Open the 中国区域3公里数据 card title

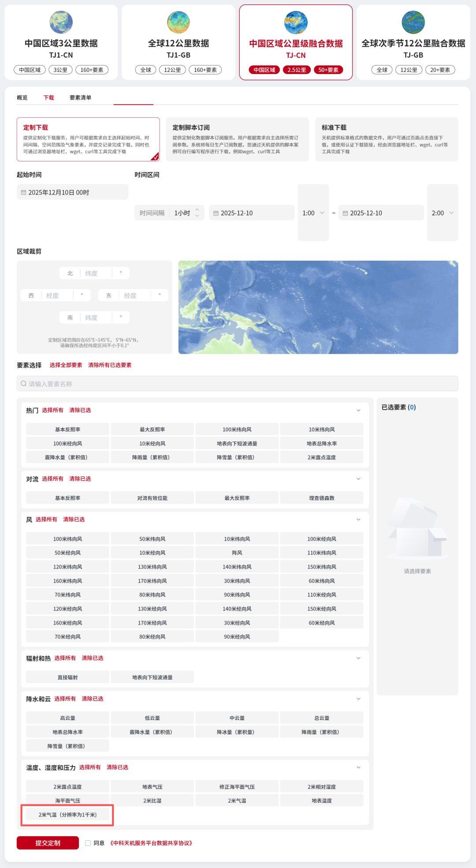61,43
